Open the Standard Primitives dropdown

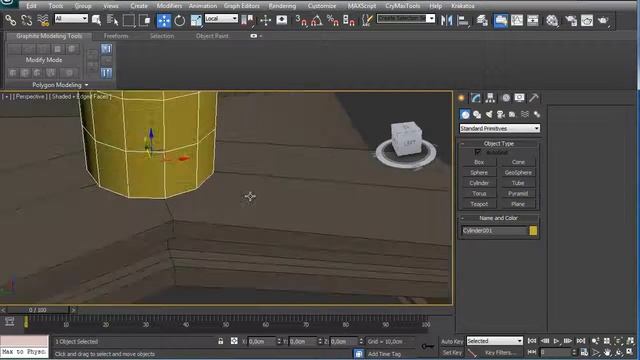[x=500, y=128]
